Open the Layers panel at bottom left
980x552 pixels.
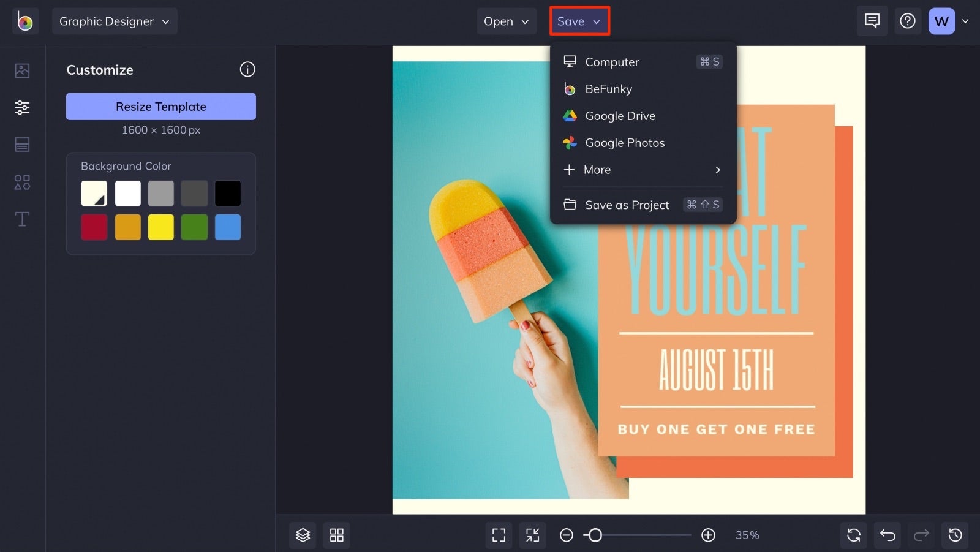(303, 535)
